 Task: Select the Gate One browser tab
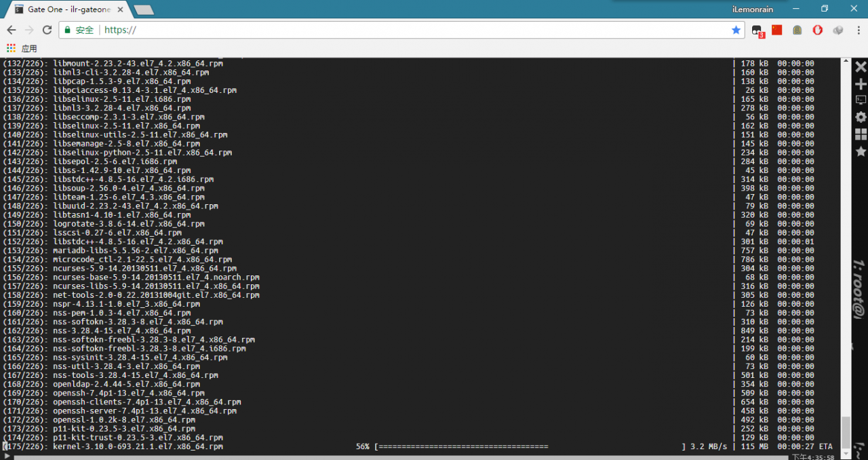pos(68,9)
